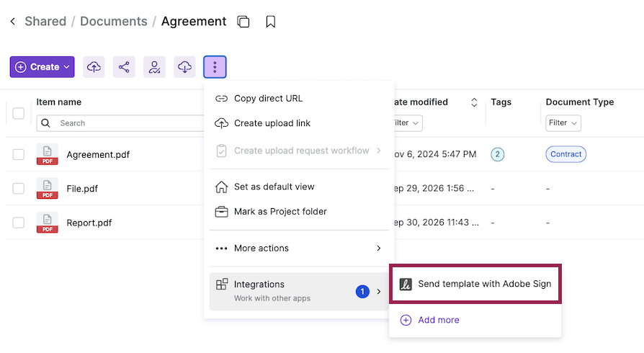Viewport: 644px width, 353px height.
Task: Open the Date modified Filter dropdown
Action: pyautogui.click(x=408, y=123)
